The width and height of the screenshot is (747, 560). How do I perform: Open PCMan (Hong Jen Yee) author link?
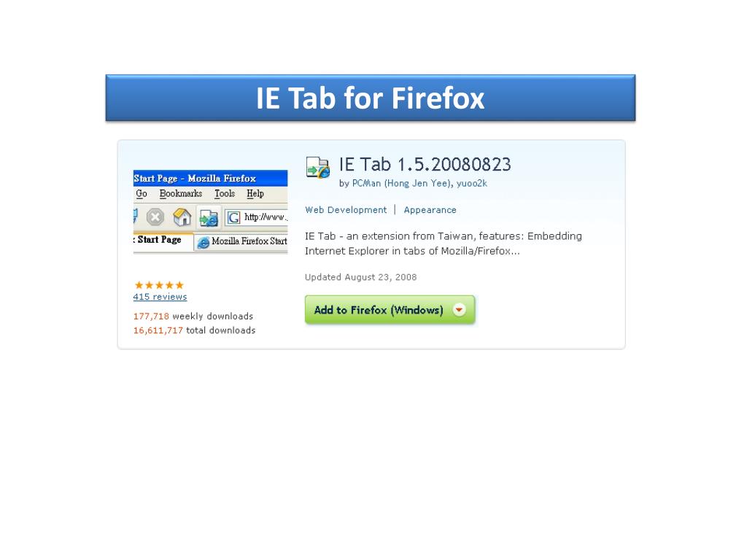[401, 183]
